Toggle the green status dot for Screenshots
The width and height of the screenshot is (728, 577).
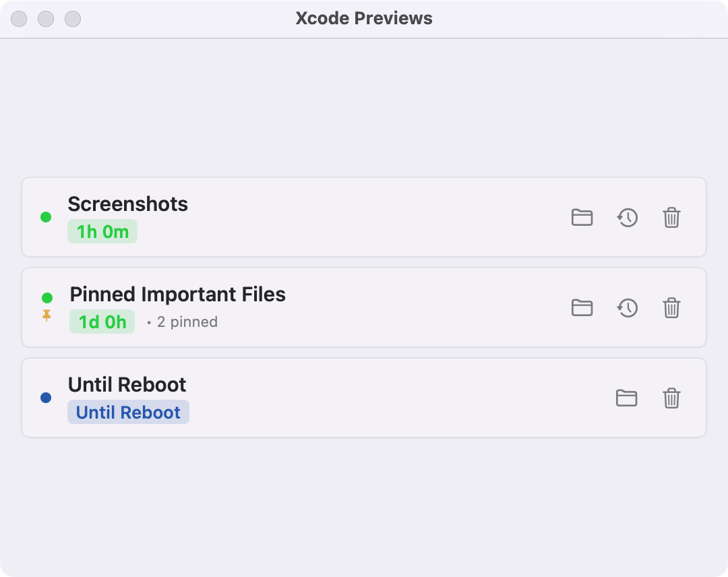click(46, 216)
